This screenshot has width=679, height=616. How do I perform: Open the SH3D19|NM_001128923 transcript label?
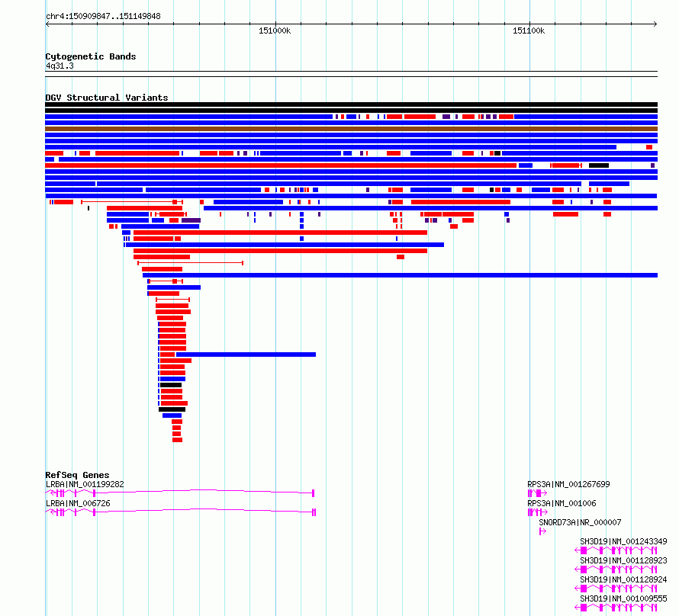[623, 560]
